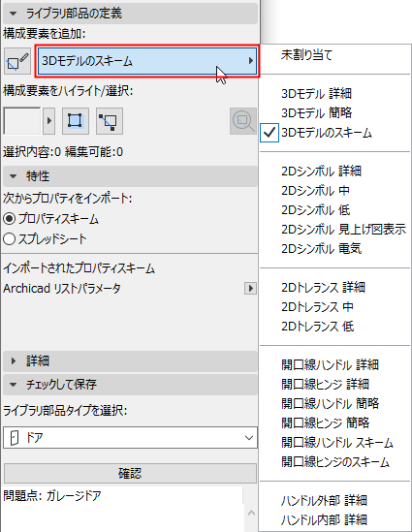Screen dimensions: 412x532
Task: Open the ドア library part type combo box
Action: [x=130, y=438]
